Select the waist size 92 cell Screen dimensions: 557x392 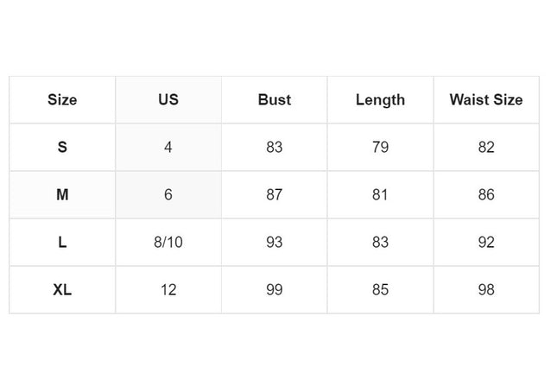tap(486, 242)
